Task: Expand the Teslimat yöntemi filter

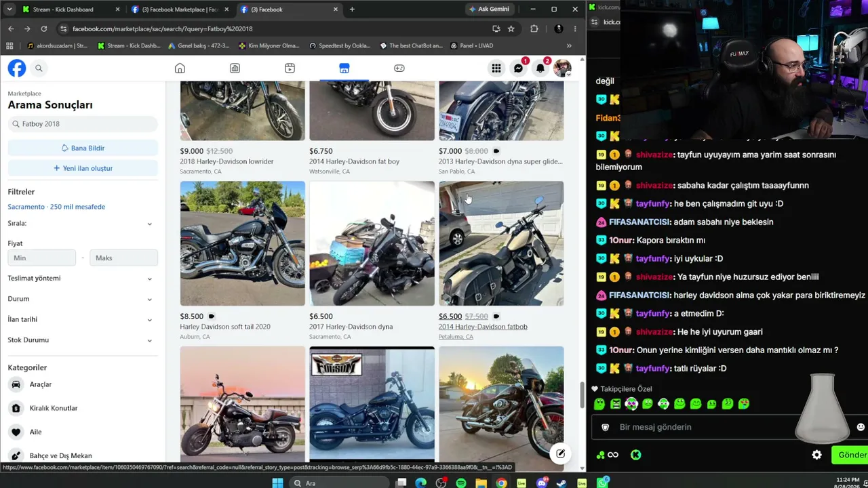Action: click(x=150, y=279)
